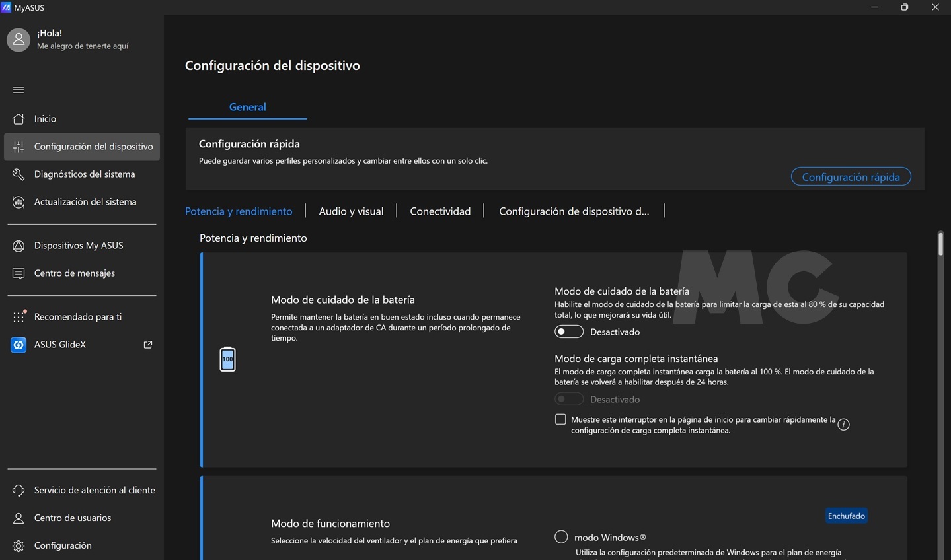Screen dimensions: 951x560
Task: Open Dispositivos My ASUS from the sidebar
Action: (82, 246)
